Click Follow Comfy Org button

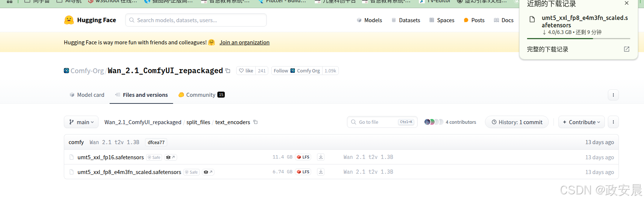point(297,71)
